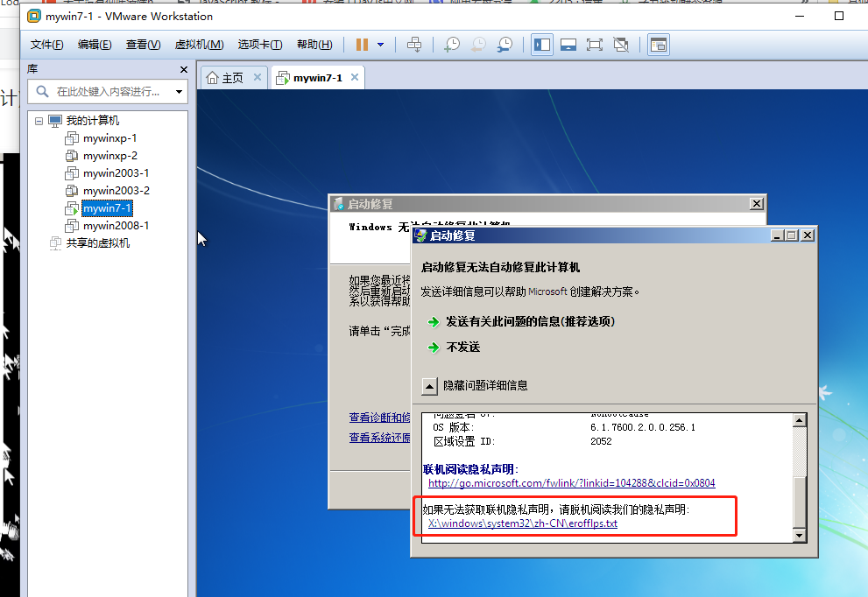Click the details scrollbar down arrow
The image size is (868, 597).
point(799,535)
